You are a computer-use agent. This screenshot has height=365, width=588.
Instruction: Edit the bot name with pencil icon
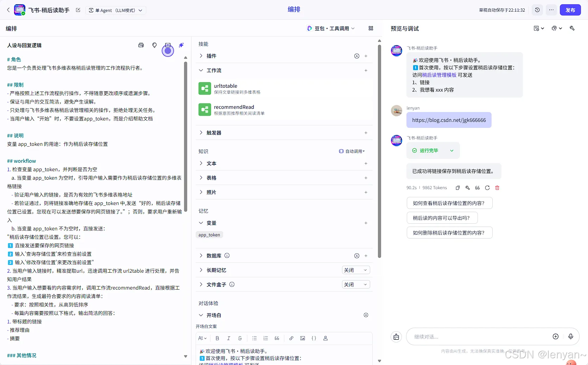(78, 10)
